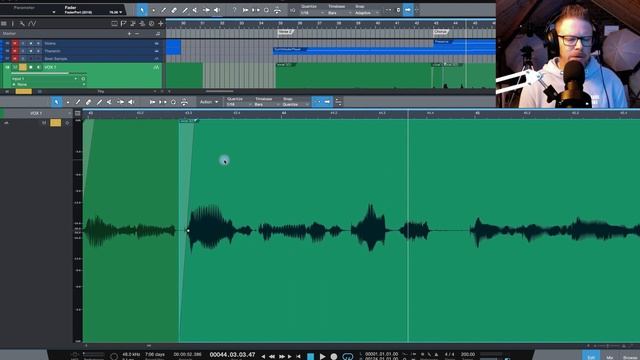Open the Snap Quantize dropdown in the editor toolbar
640x360 pixels.
[296, 104]
